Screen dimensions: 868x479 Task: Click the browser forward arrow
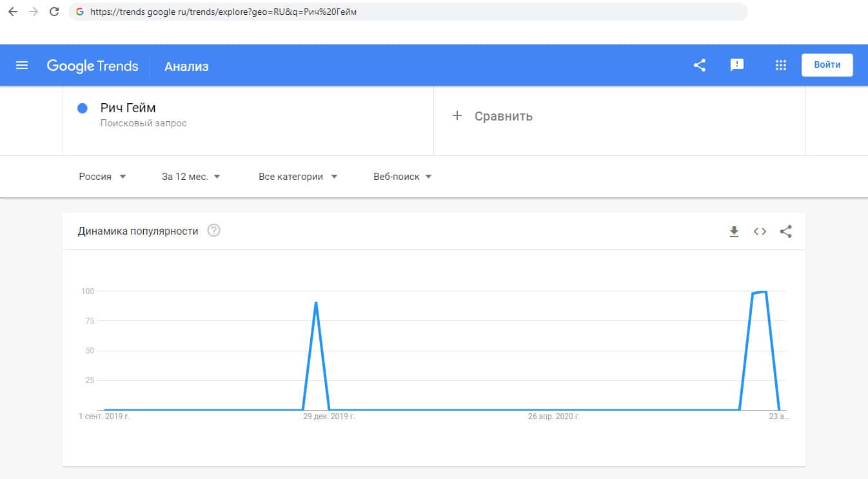(x=33, y=12)
